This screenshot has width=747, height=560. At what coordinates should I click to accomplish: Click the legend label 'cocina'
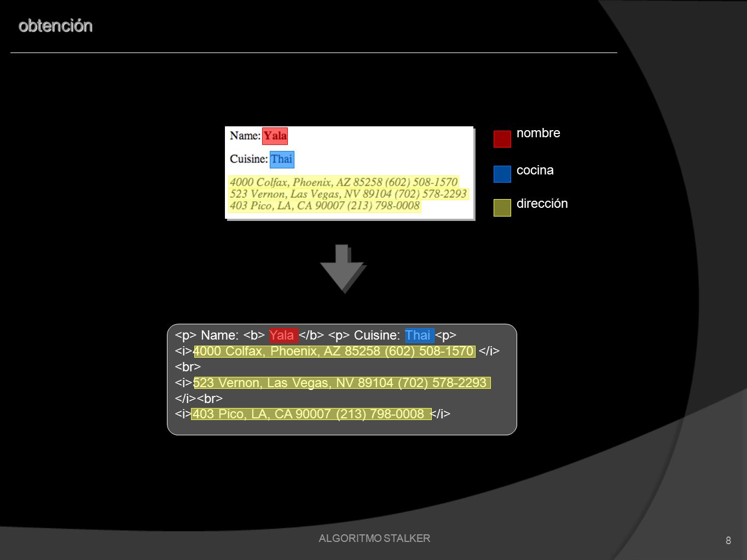535,170
